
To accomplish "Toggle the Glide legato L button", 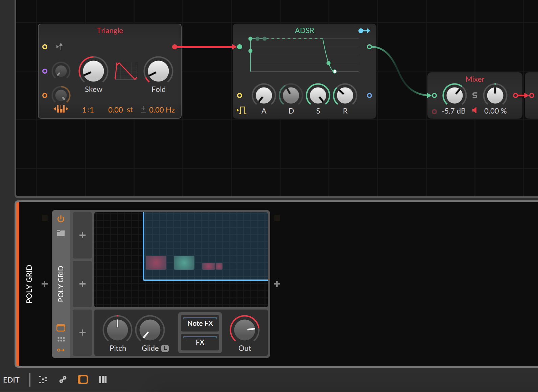I will pos(165,348).
